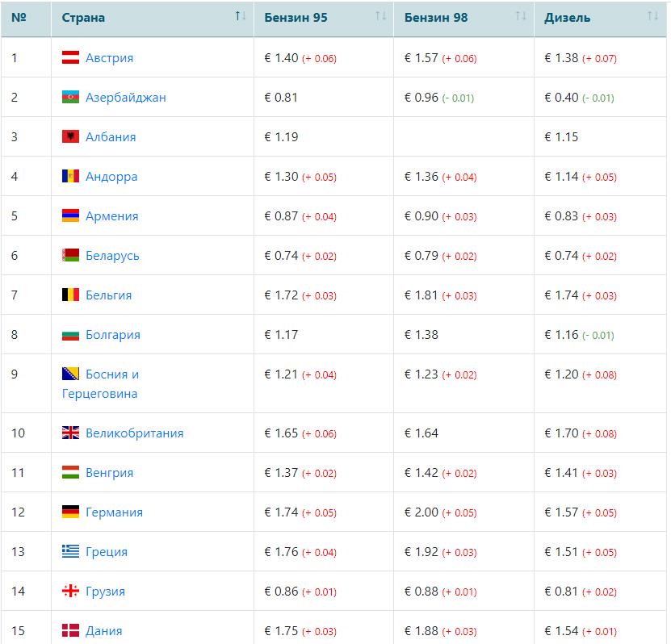Click the Georgia flag icon
Image resolution: width=671 pixels, height=644 pixels.
click(x=70, y=591)
